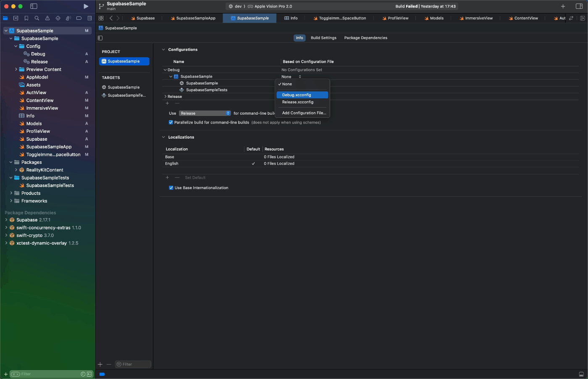Open the Bookmark navigator
Screen dimensions: 588x379
[x=26, y=18]
